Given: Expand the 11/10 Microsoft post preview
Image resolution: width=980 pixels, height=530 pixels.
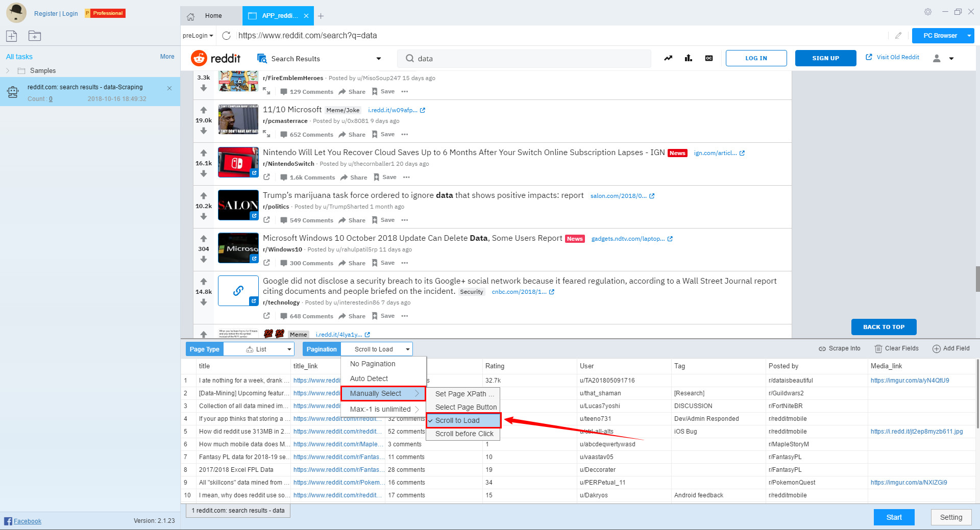Looking at the screenshot, I should pyautogui.click(x=266, y=134).
